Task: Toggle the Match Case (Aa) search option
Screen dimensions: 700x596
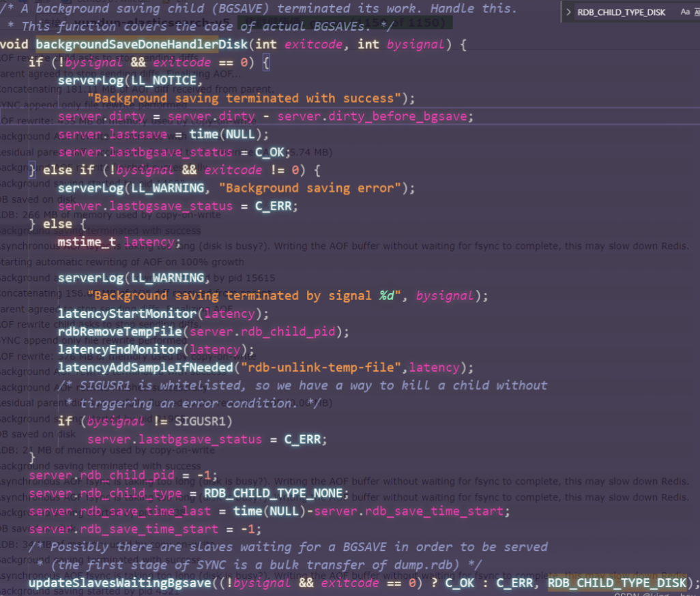Action: (x=685, y=12)
